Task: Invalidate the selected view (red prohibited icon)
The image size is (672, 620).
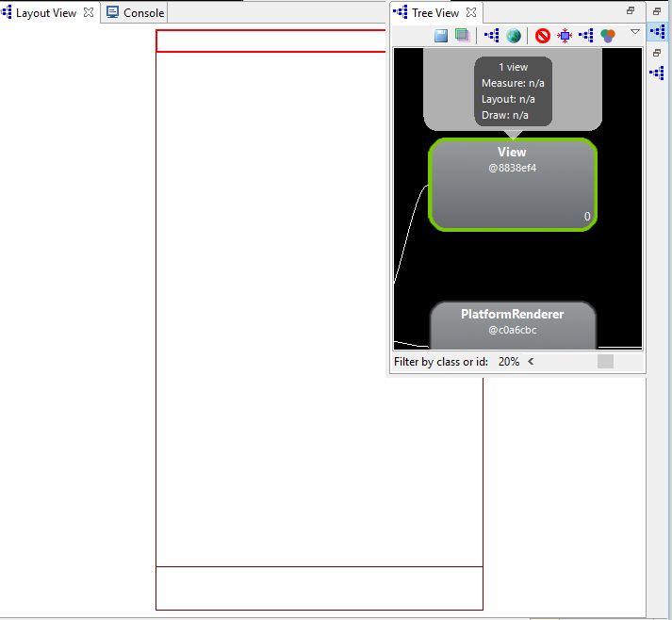Action: tap(543, 36)
